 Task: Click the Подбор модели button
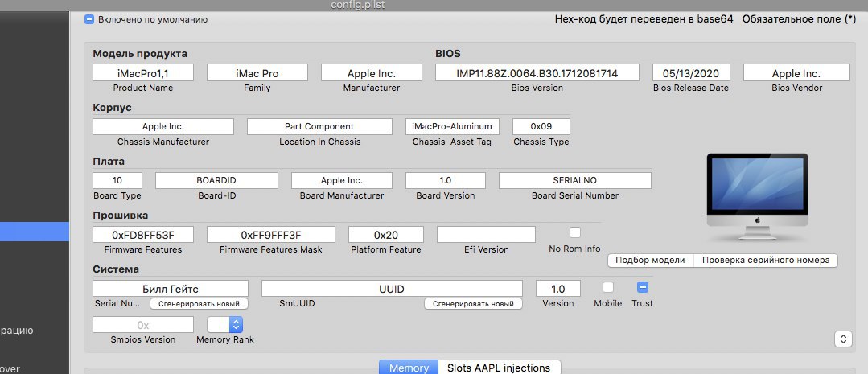click(x=651, y=260)
